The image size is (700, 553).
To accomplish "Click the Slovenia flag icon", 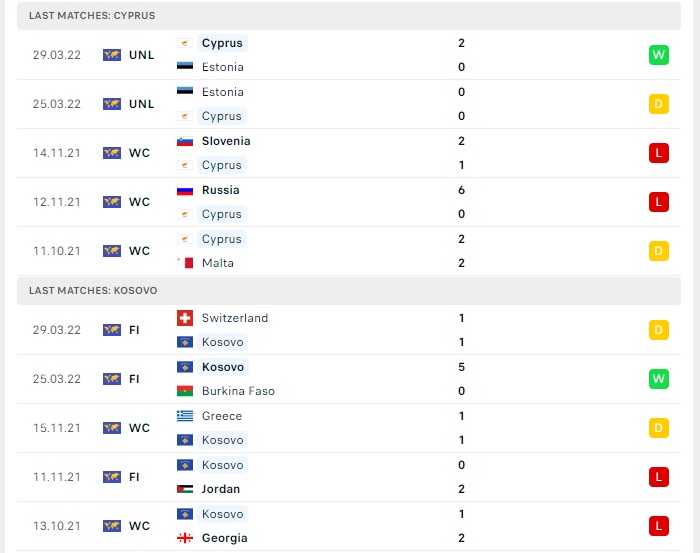I will [185, 141].
